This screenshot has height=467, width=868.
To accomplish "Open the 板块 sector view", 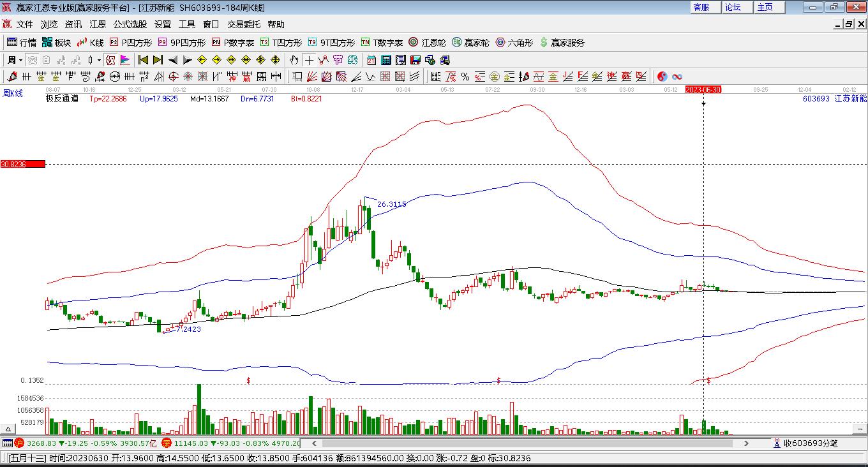I will coord(57,43).
